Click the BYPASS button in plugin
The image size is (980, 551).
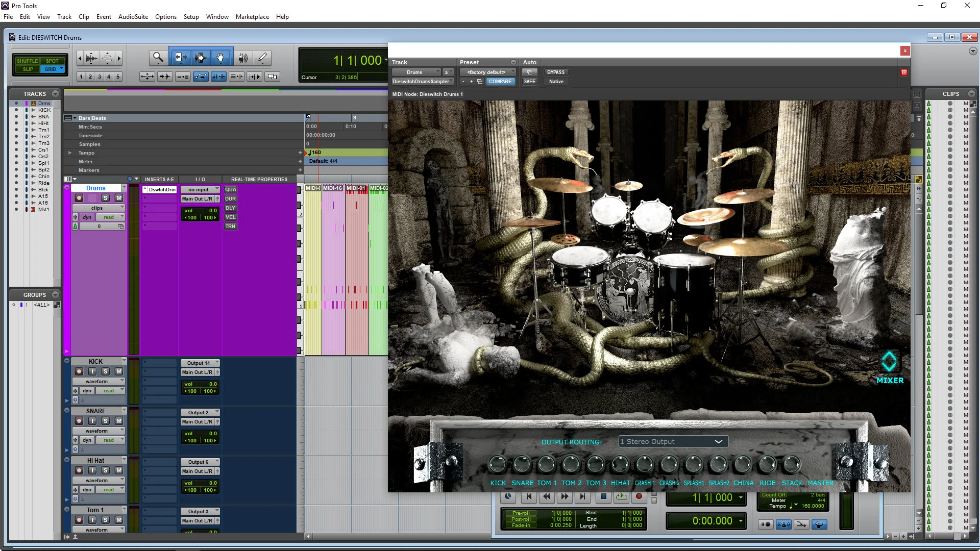pos(556,72)
